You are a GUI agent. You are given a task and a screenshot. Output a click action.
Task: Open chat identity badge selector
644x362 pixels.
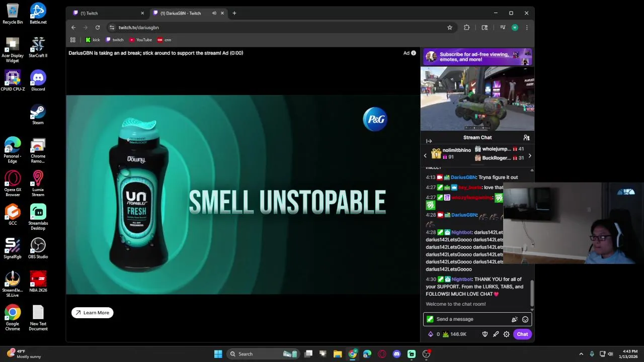coord(430,319)
